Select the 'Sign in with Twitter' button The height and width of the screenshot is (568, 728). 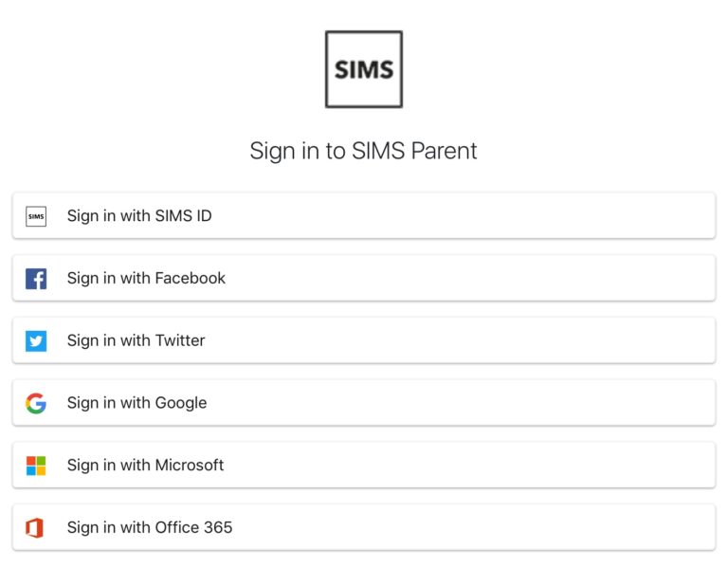[364, 340]
